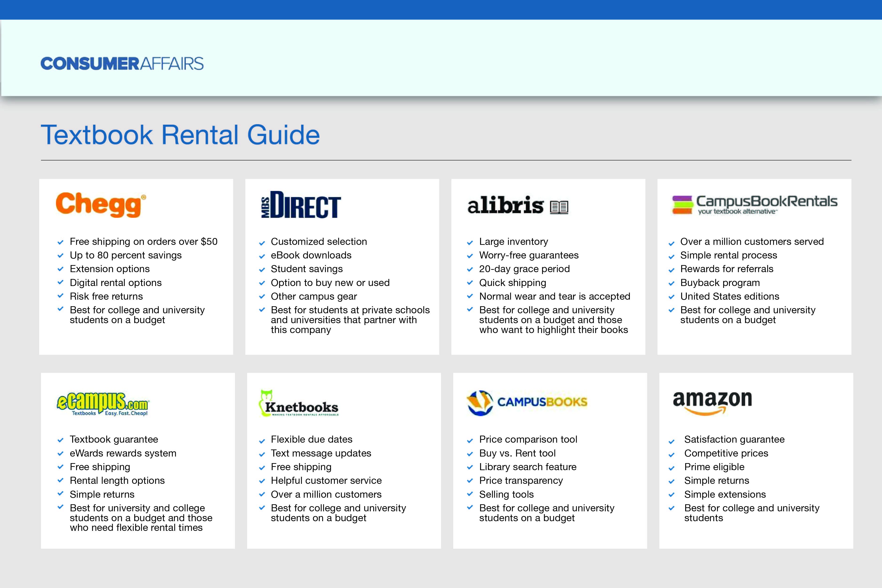
Task: Click checkmark beside Text message updates
Action: (262, 454)
